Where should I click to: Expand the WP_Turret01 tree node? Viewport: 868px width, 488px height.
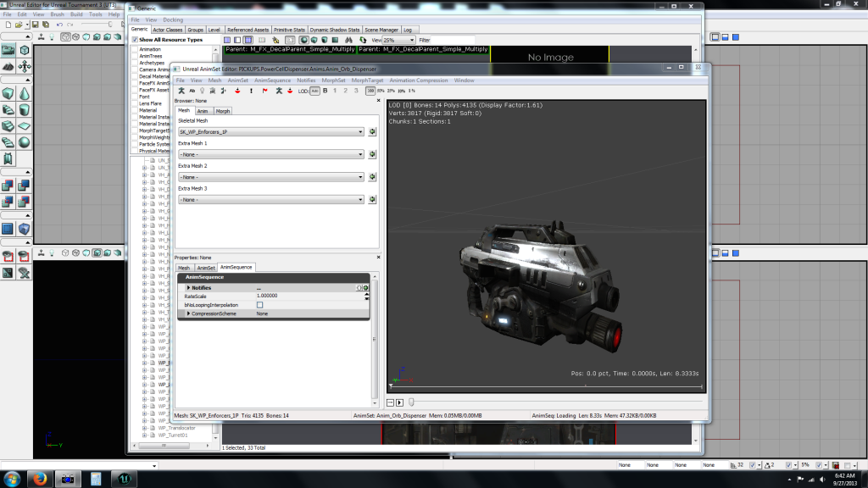coord(145,435)
